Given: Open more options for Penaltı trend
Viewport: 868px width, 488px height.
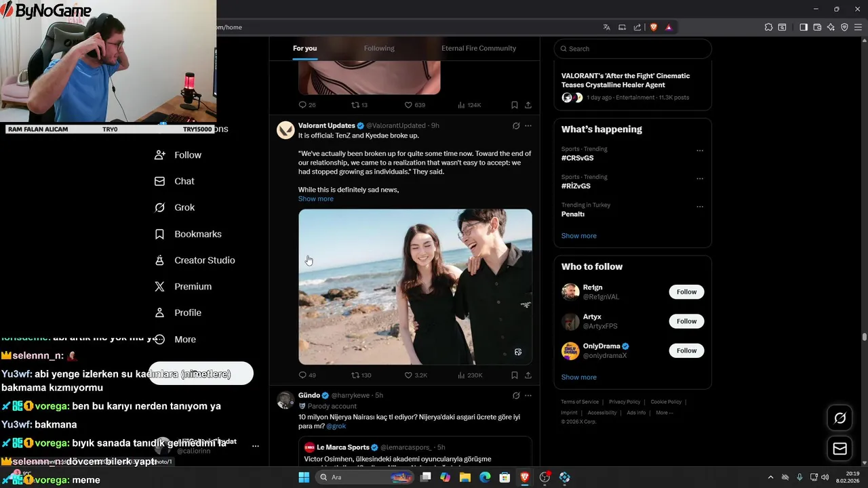Looking at the screenshot, I should (x=700, y=207).
